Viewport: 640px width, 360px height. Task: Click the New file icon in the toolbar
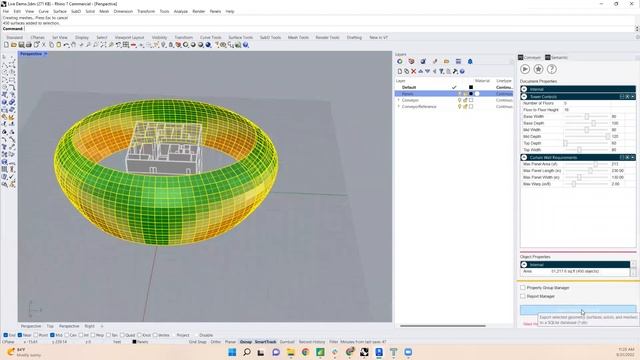pyautogui.click(x=6, y=45)
